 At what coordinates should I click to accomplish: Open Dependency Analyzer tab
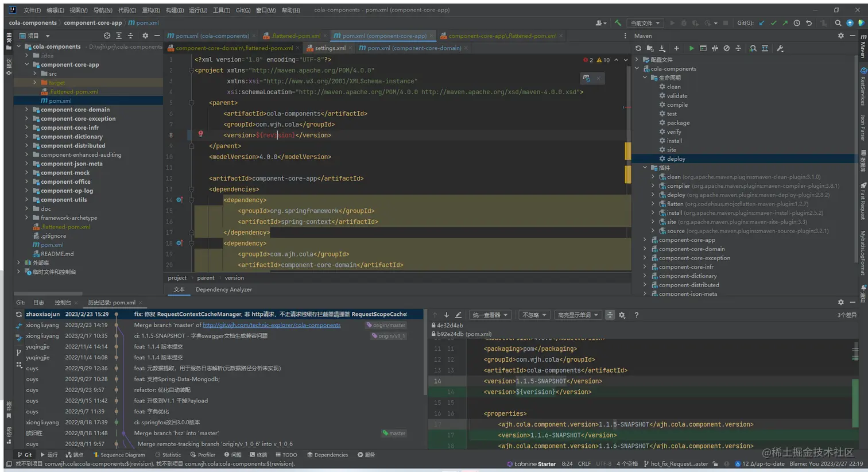click(224, 289)
